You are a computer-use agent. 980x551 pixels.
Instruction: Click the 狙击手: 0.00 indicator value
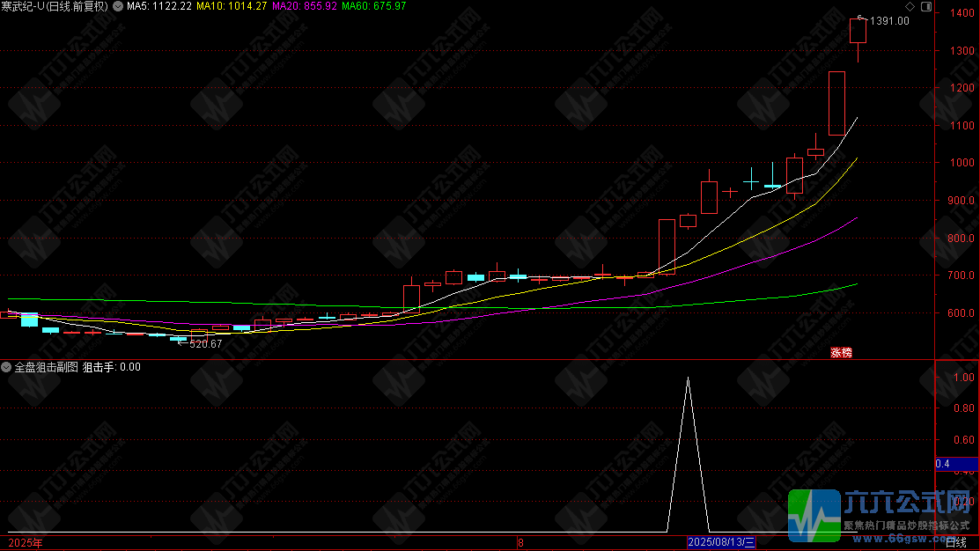click(x=112, y=367)
